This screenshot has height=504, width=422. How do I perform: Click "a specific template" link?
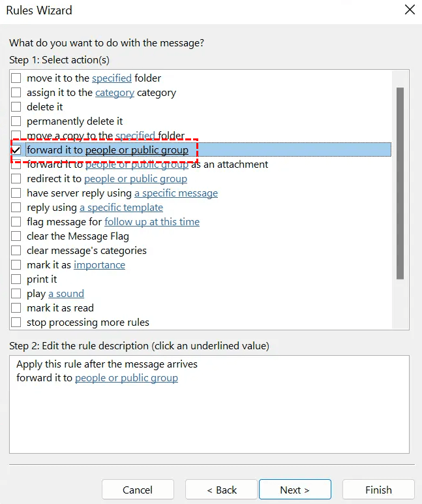click(121, 208)
